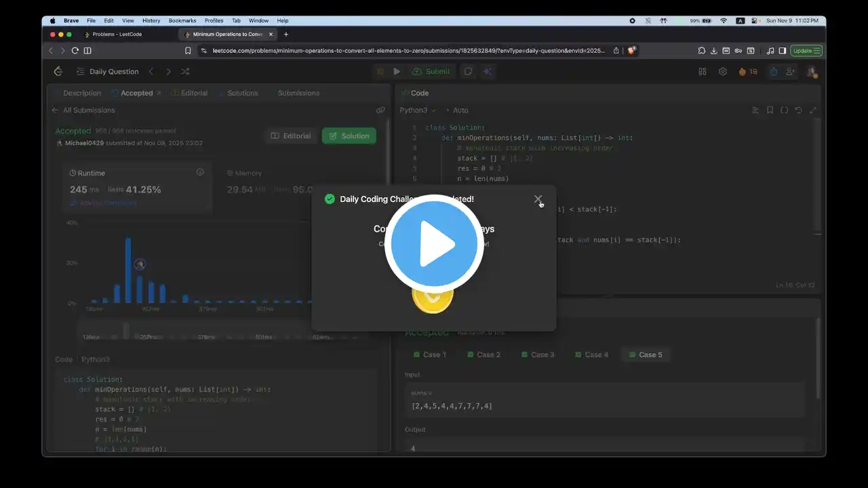This screenshot has width=868, height=488.
Task: Click the Wi-Fi icon in menu bar
Action: [724, 20]
